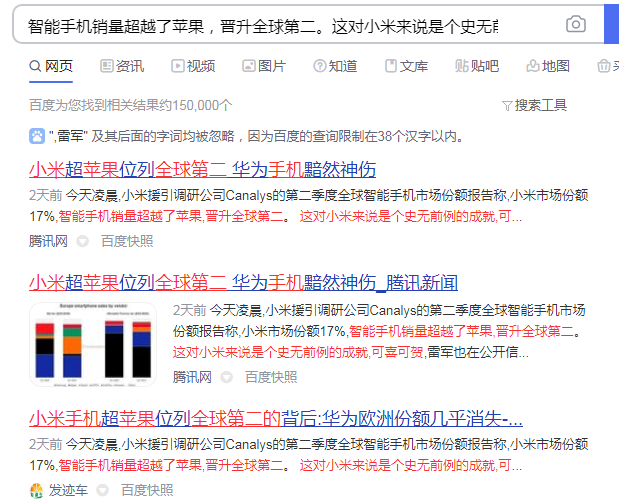This screenshot has width=619, height=504.
Task: Open result 小米手机超苹果位列全球第二的背后
Action: 276,419
